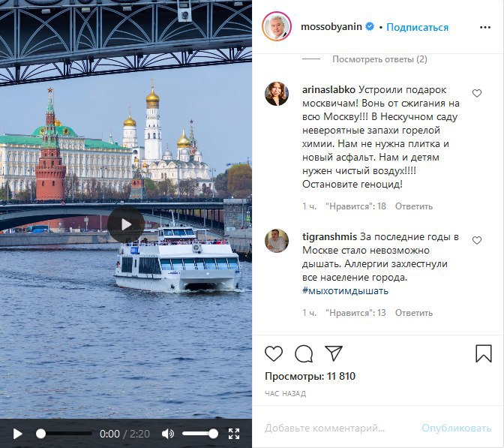
Task: Save the post with the bookmark icon
Action: [x=484, y=353]
